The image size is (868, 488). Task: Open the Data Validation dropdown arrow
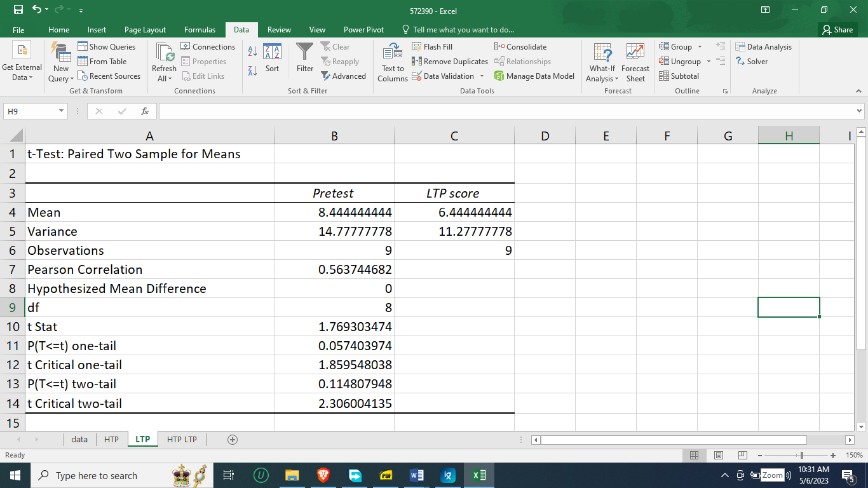tap(482, 76)
